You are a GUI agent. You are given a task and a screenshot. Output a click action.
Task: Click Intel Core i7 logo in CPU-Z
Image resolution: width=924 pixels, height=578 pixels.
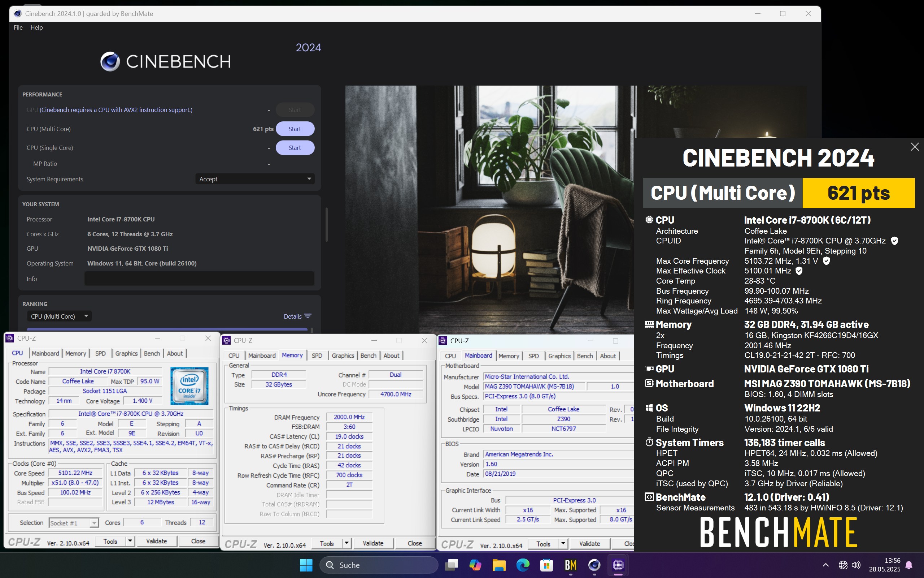click(x=189, y=386)
